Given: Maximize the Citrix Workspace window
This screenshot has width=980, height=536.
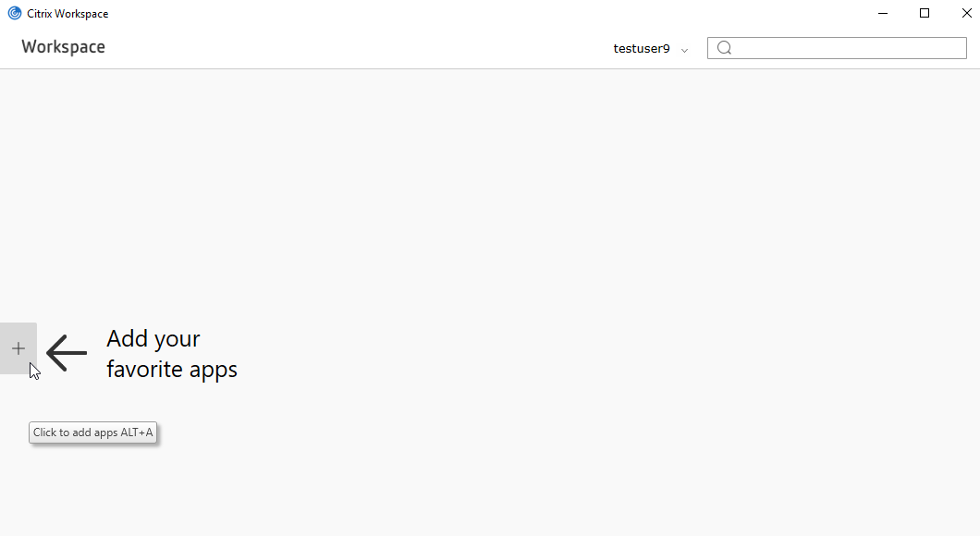Looking at the screenshot, I should pos(925,13).
